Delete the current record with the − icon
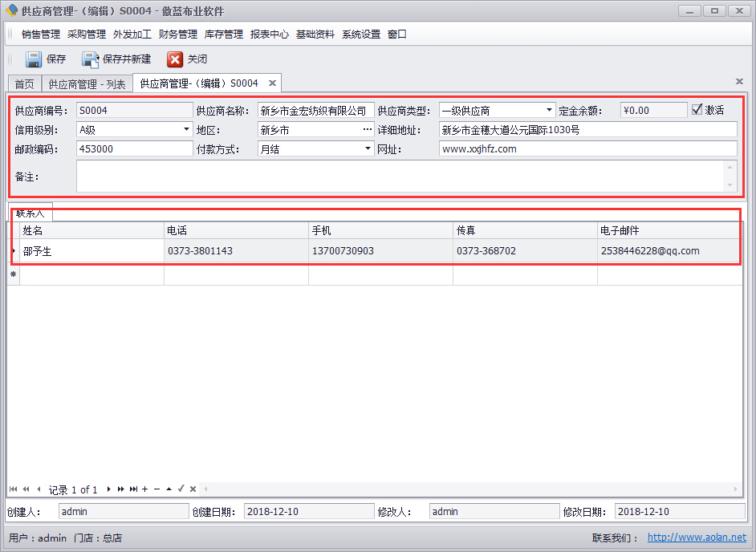Viewport: 756px width, 552px height. pyautogui.click(x=156, y=489)
